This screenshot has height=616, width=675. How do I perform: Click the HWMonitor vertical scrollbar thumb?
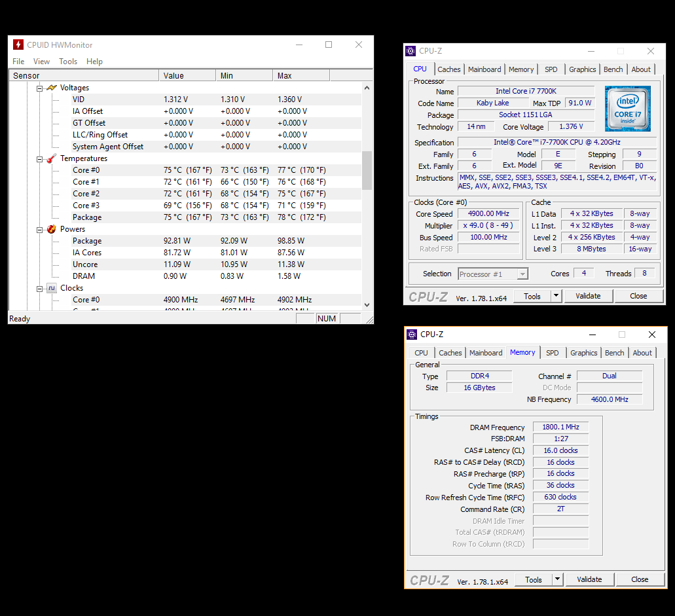click(x=367, y=170)
